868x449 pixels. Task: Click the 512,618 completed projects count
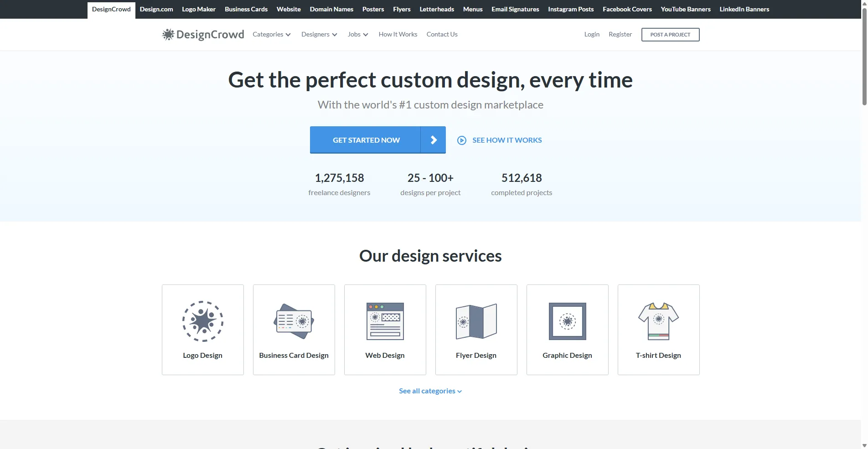coord(522,178)
